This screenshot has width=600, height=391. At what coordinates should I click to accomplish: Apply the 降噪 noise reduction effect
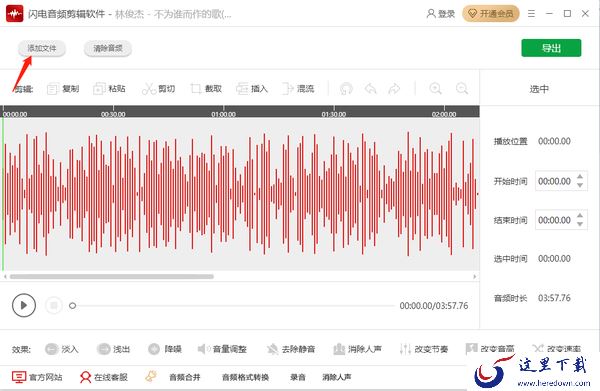coord(165,349)
